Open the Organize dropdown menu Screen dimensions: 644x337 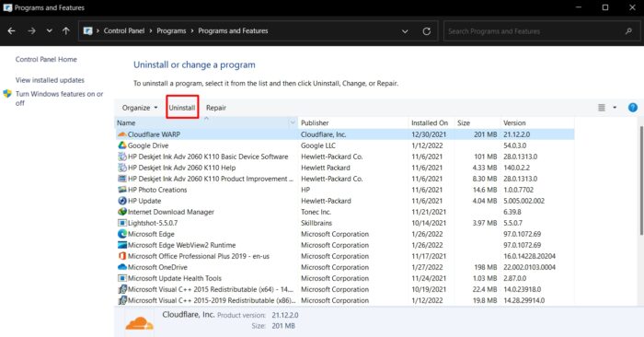140,108
